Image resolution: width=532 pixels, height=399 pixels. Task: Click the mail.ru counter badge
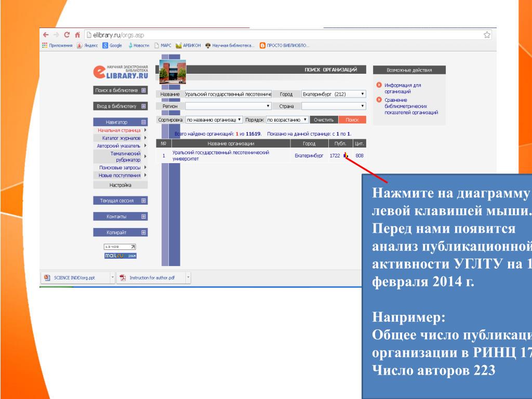pyautogui.click(x=121, y=256)
